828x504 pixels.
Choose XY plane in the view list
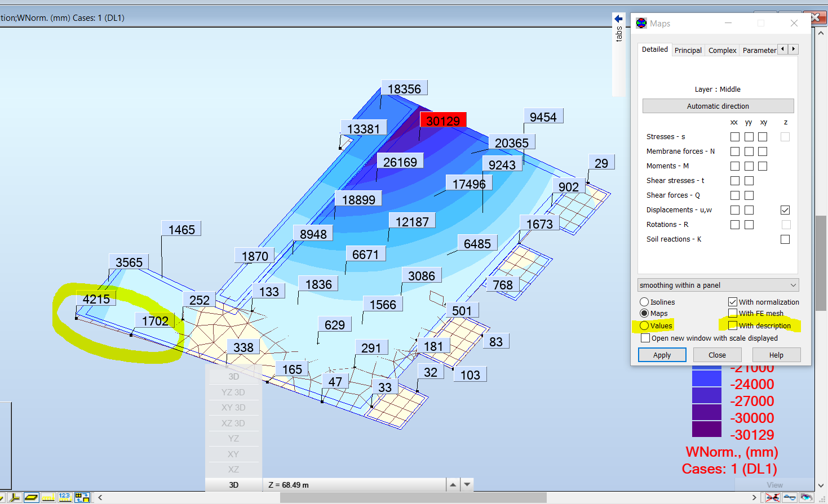coord(233,454)
